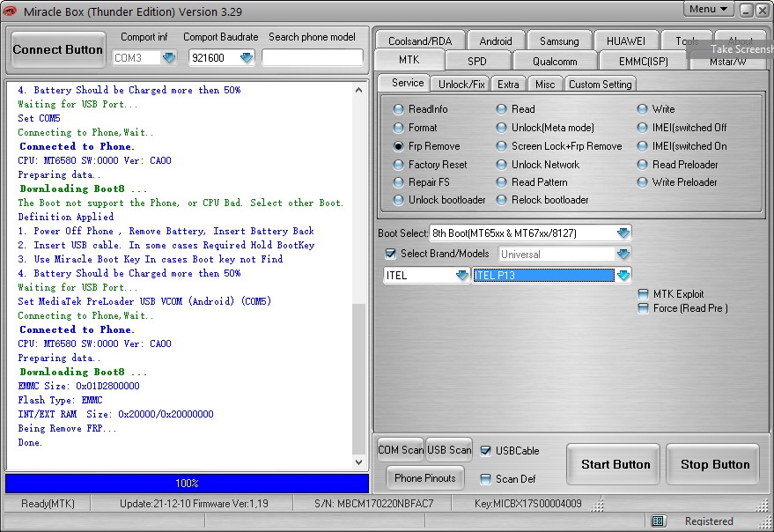Switch to the Samsung tab
774x532 pixels.
click(559, 41)
